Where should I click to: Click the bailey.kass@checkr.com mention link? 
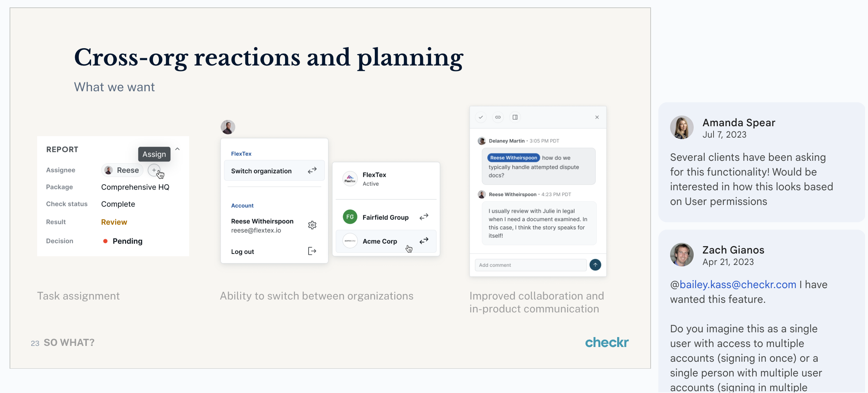coord(738,284)
